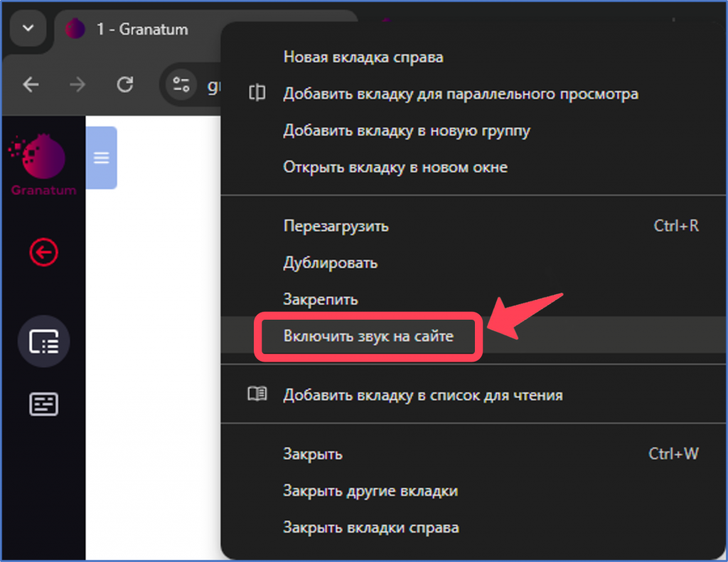This screenshot has height=562, width=728.
Task: Select "Открыть вкладку в новом окне"
Action: pos(395,168)
